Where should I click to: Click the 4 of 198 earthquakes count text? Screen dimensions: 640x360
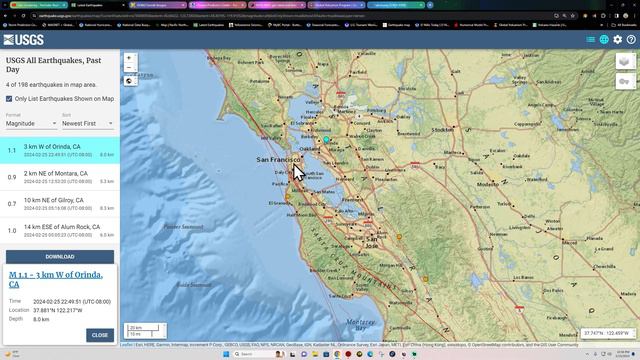coord(51,85)
